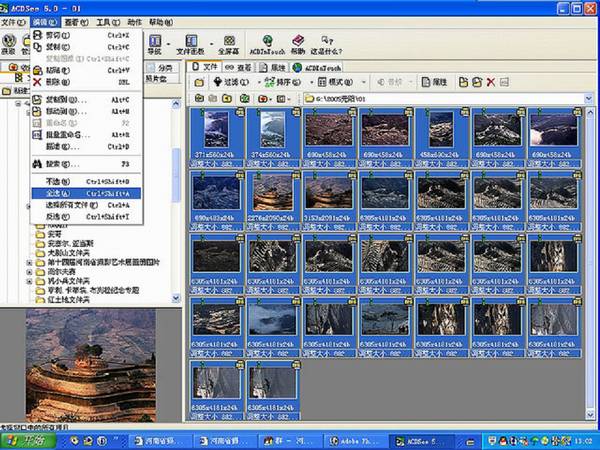
Task: Open the 文件 menu in the menu bar
Action: click(13, 23)
